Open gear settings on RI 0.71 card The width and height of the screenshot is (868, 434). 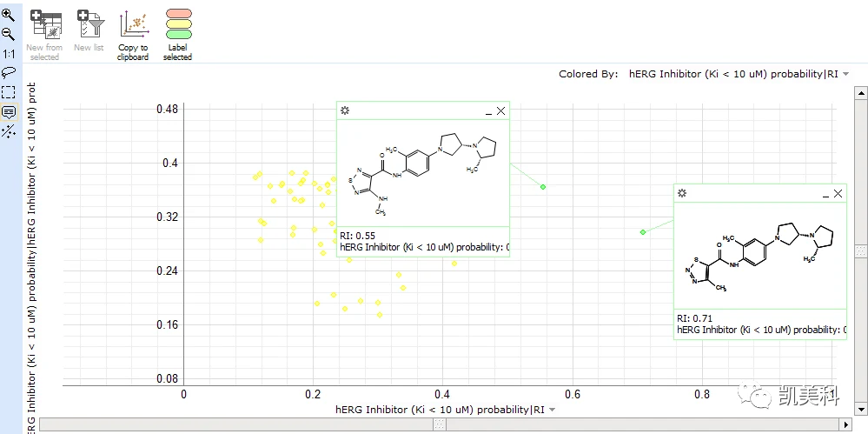click(x=682, y=193)
